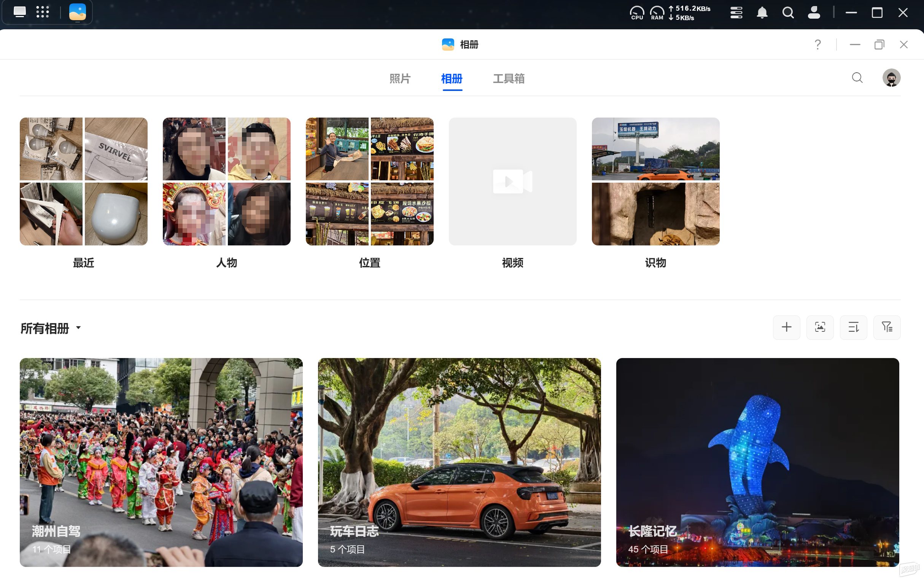
Task: Open the smart album image icon
Action: tap(820, 327)
